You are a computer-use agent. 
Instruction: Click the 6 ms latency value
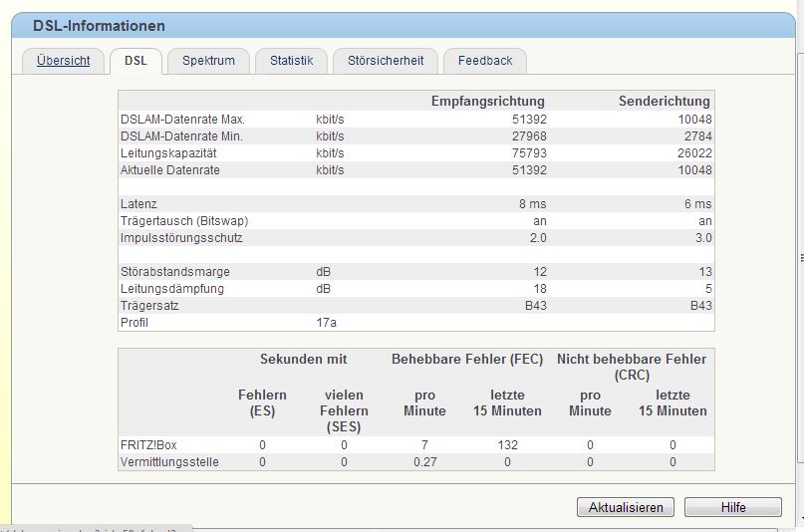(x=697, y=204)
